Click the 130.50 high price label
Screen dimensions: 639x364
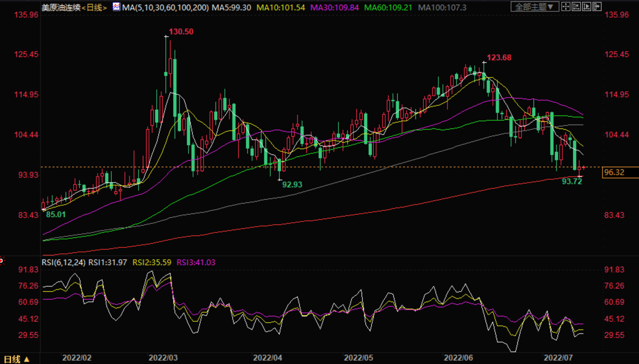181,32
